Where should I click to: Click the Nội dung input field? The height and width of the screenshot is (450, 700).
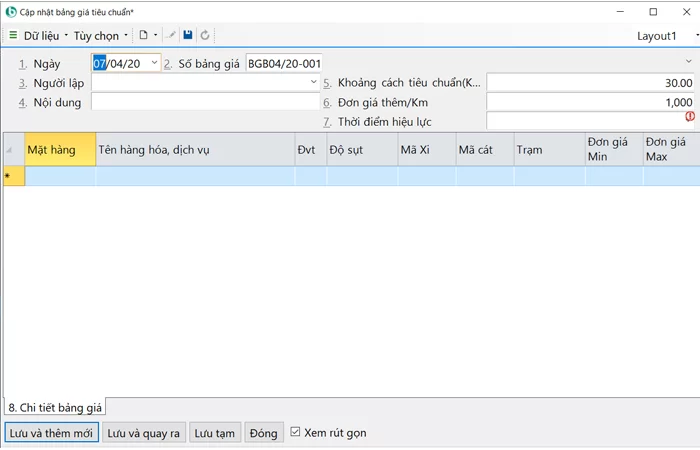click(x=205, y=101)
